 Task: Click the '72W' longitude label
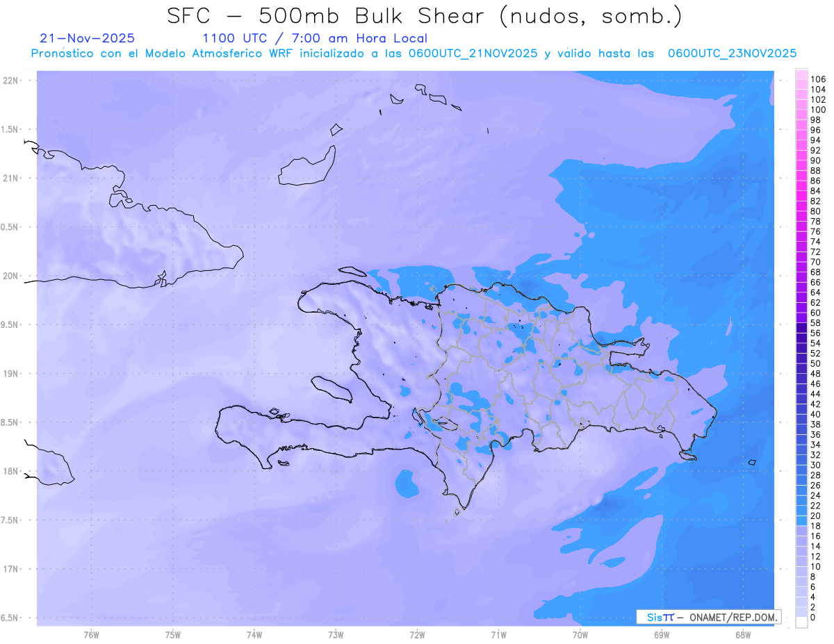417,635
